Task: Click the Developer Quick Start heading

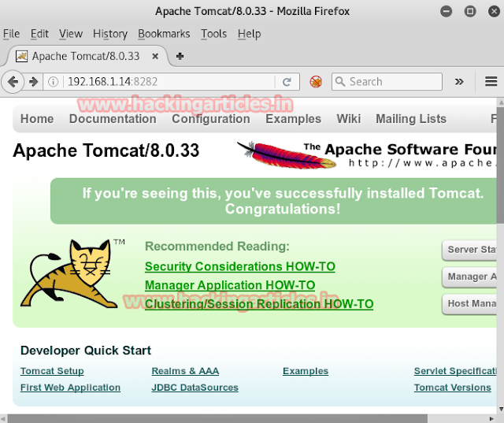Action: 86,351
